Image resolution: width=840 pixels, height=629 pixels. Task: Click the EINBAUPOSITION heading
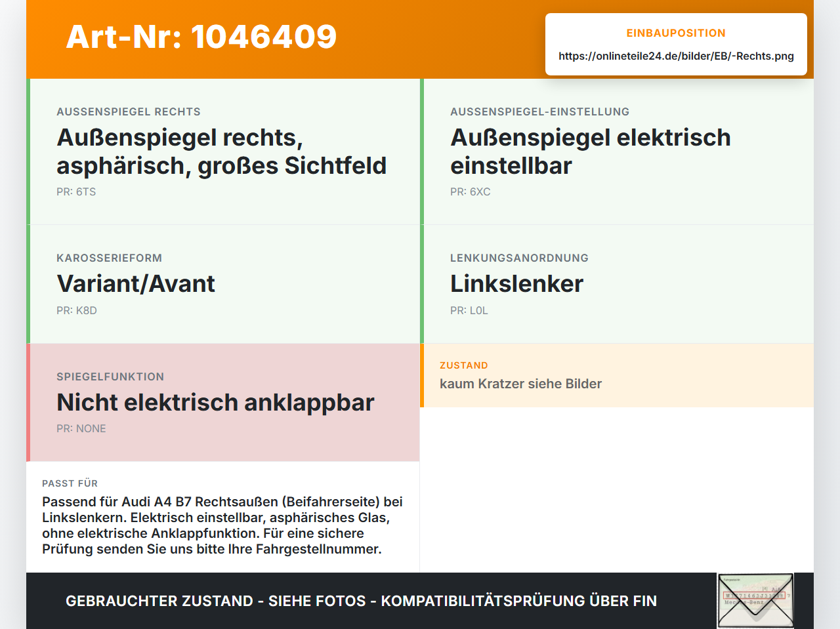[x=676, y=33]
